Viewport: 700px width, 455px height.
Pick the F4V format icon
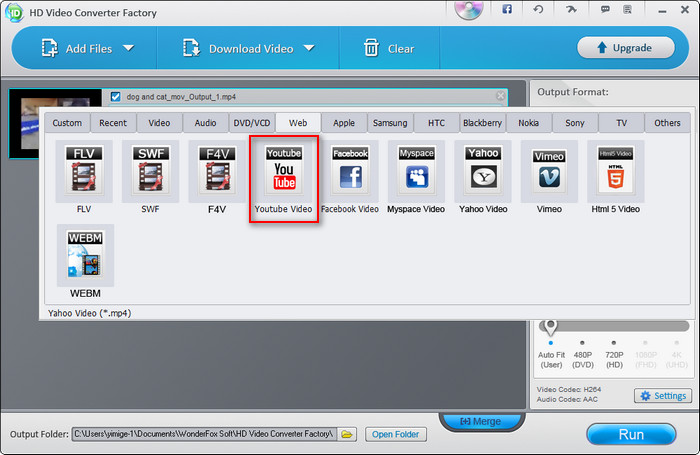click(217, 171)
